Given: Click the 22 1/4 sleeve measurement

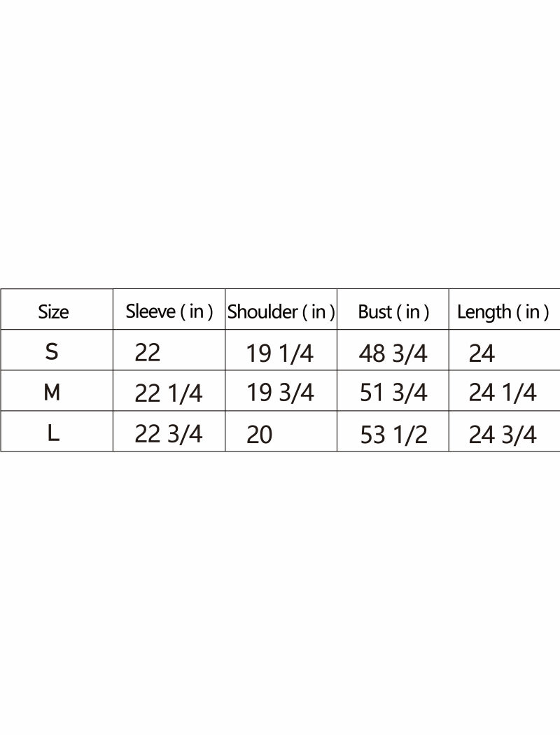Looking at the screenshot, I should pyautogui.click(x=168, y=393).
